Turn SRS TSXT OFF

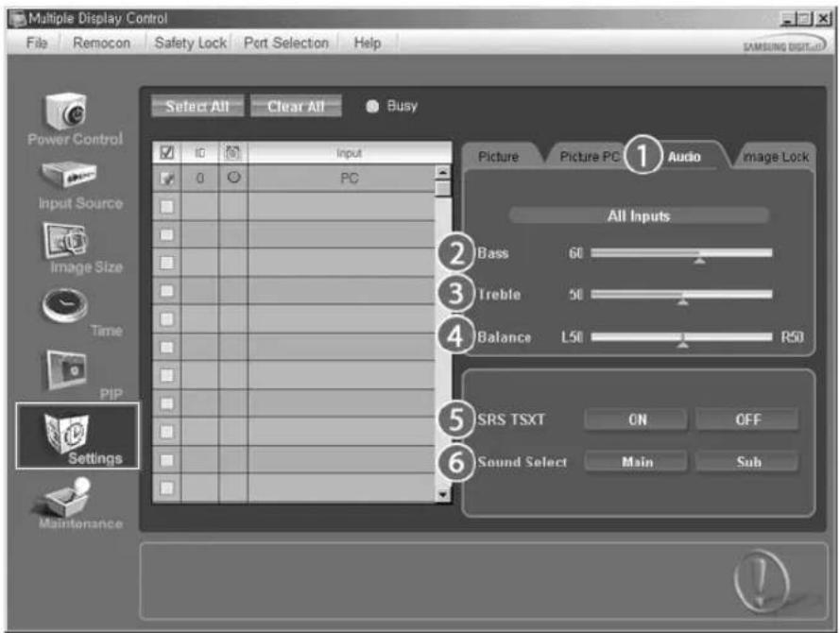point(747,419)
